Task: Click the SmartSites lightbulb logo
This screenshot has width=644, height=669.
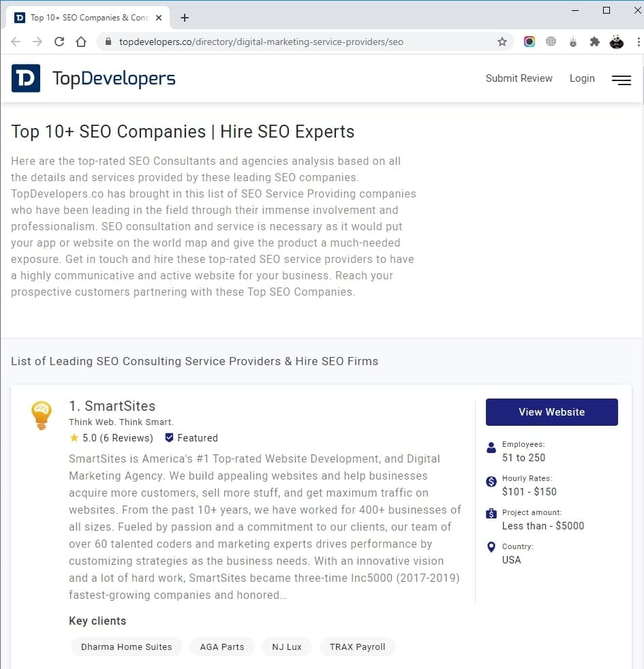Action: click(x=42, y=415)
